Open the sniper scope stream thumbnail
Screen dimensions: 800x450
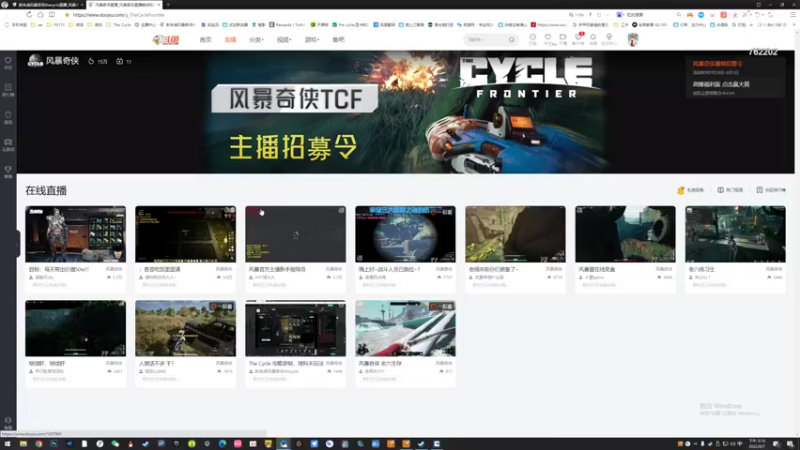coord(406,234)
